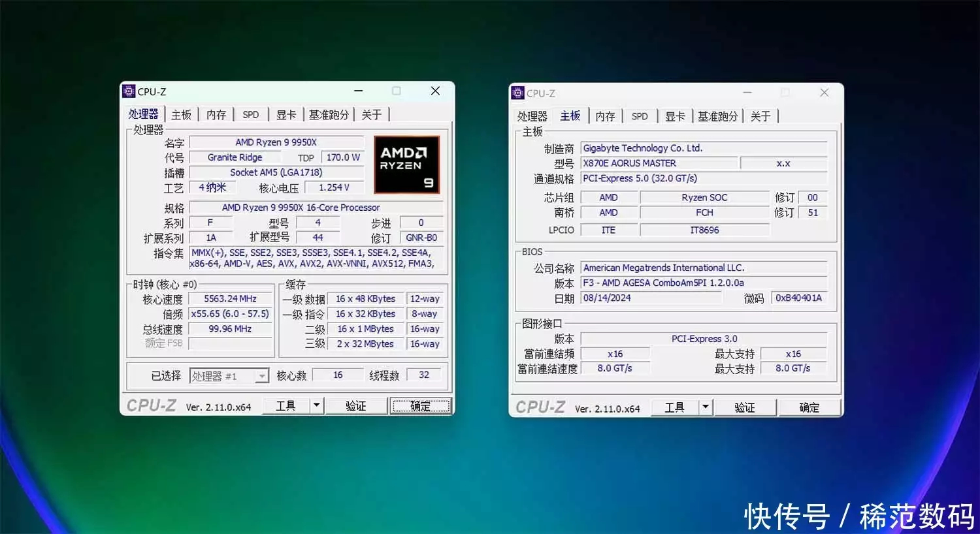The width and height of the screenshot is (980, 534).
Task: Click 工具 button in right window
Action: [675, 407]
